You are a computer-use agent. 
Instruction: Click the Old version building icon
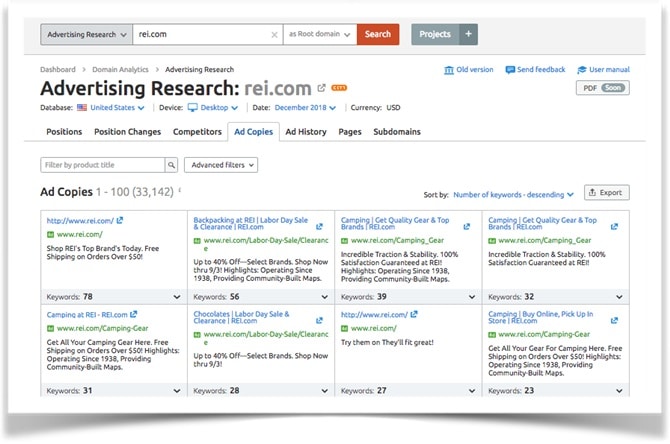click(x=449, y=70)
